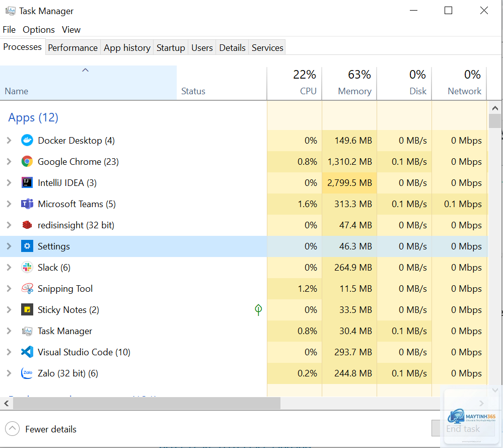Click IntelliJ IDEA memory value 2,799.5 MB

349,183
